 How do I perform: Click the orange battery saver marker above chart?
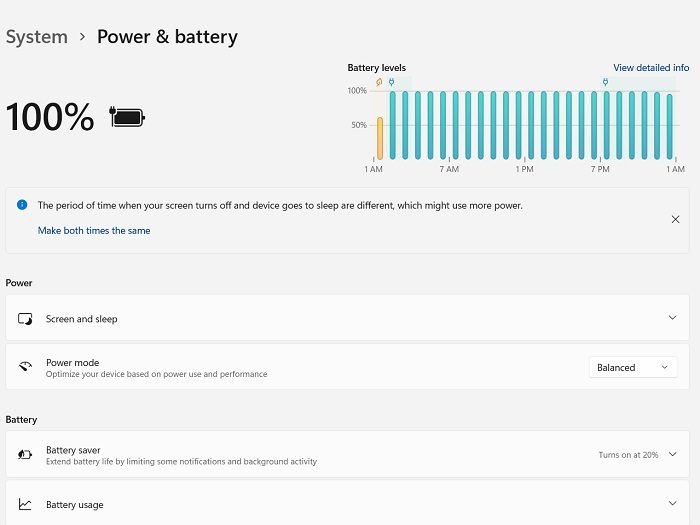[379, 82]
